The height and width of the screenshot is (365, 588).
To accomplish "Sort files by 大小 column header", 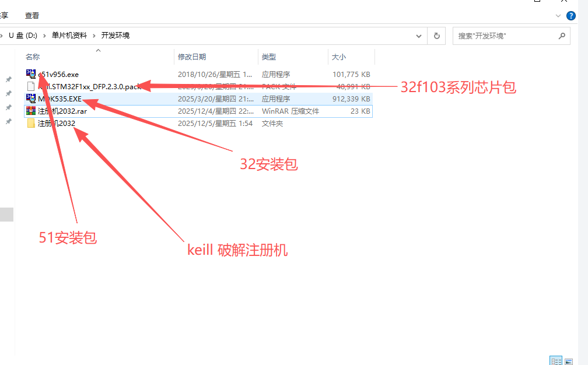I will [338, 57].
